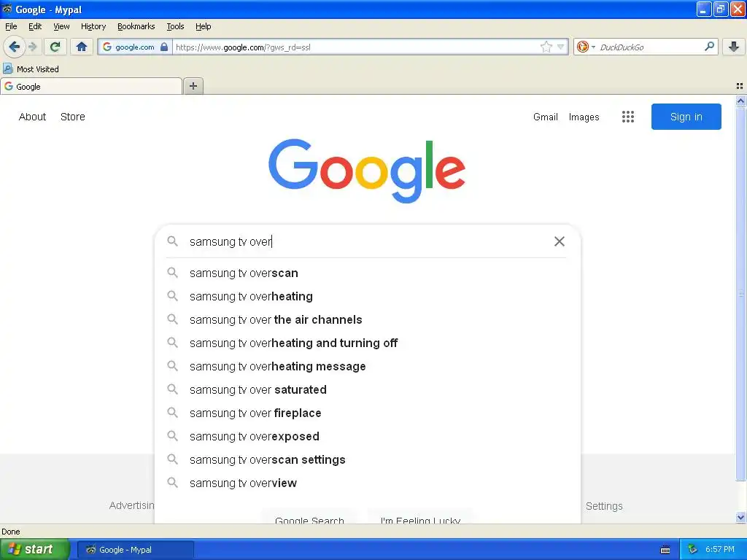Viewport: 747px width, 560px height.
Task: Click the Forward arrow navigation button
Action: tap(32, 47)
